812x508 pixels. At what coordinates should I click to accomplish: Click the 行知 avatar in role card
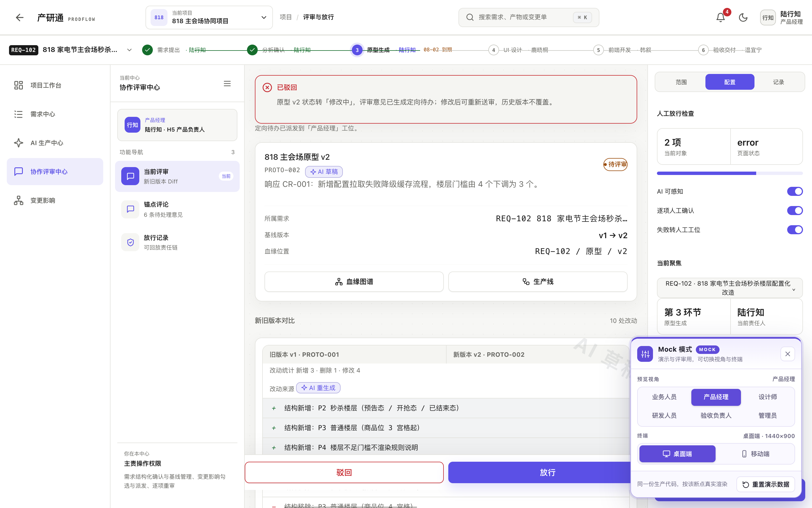point(133,125)
